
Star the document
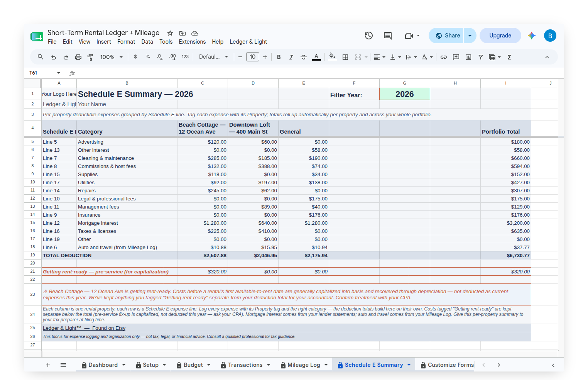(x=170, y=33)
